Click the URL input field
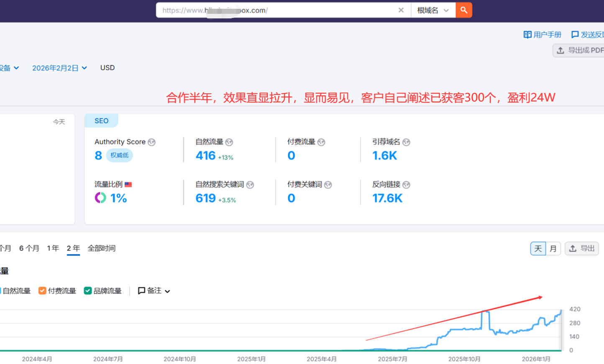The width and height of the screenshot is (604, 364). pyautogui.click(x=276, y=10)
